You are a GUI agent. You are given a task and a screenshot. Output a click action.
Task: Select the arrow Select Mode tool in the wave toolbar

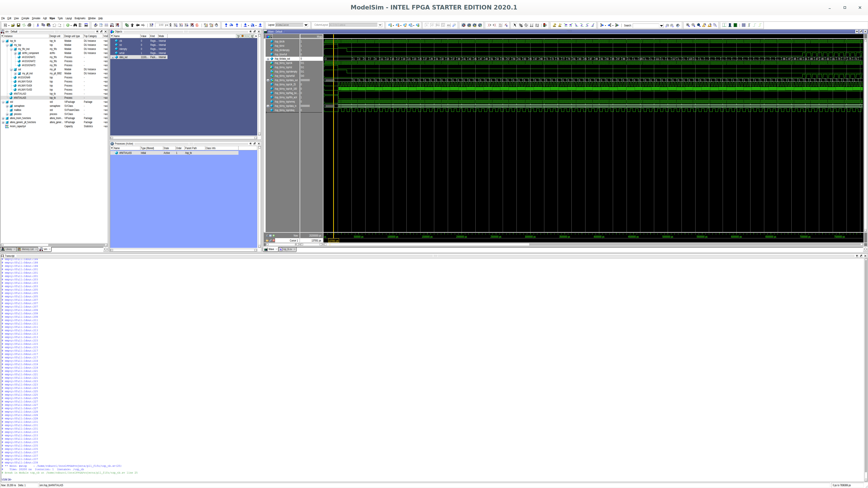(x=515, y=25)
